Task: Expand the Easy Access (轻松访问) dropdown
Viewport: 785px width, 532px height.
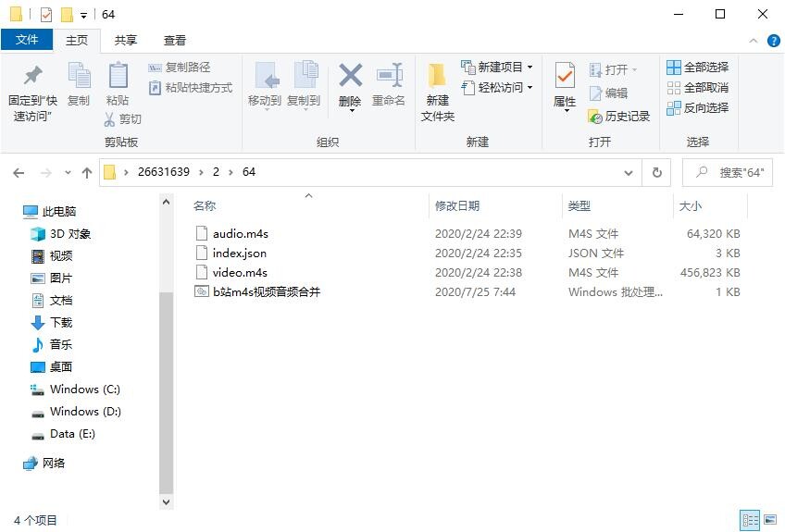Action: coord(530,88)
